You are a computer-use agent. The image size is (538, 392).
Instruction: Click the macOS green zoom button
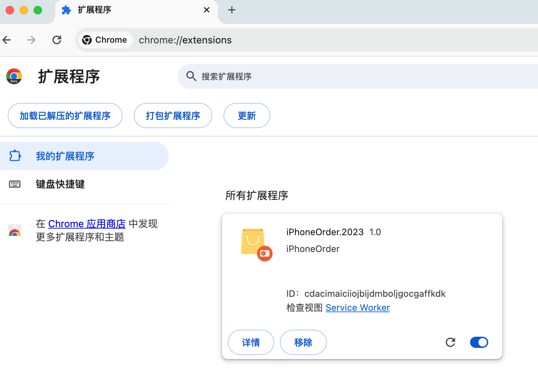tap(38, 10)
